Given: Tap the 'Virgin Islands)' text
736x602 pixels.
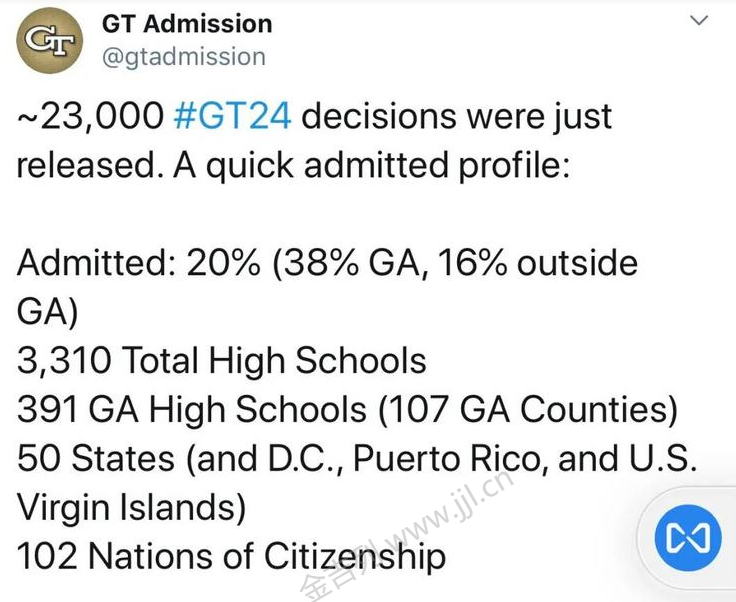Looking at the screenshot, I should [x=131, y=508].
